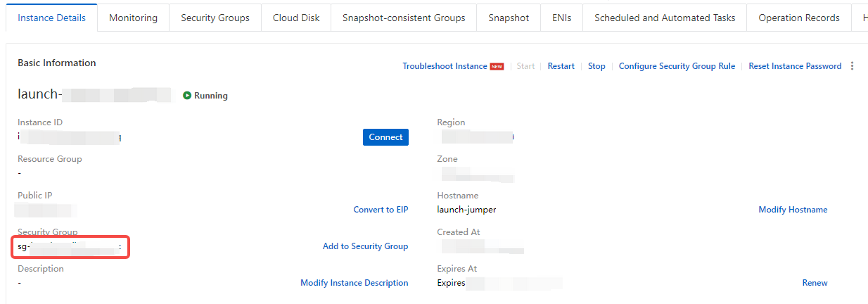Click Reset Instance Password

click(794, 66)
